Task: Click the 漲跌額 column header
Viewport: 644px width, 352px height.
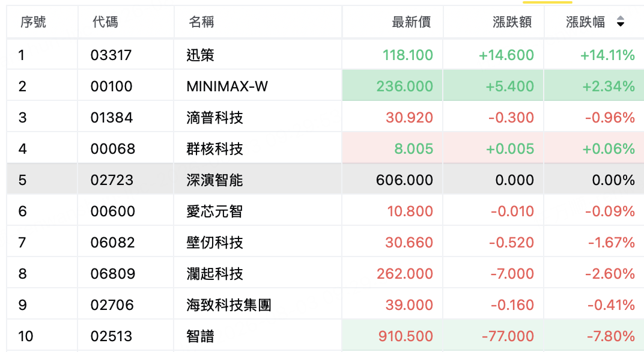Action: tap(512, 22)
